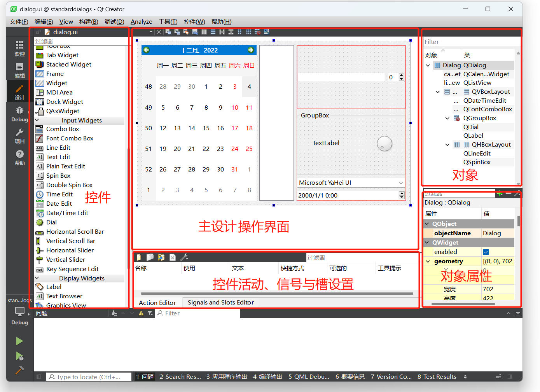Click the QDial knob in GroupBox
Screen dimensions: 540x392
pyautogui.click(x=384, y=143)
